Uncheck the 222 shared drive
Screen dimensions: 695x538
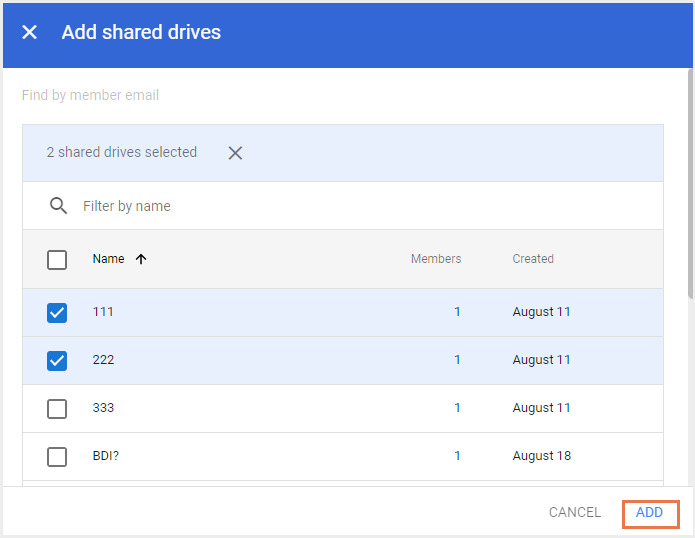57,361
